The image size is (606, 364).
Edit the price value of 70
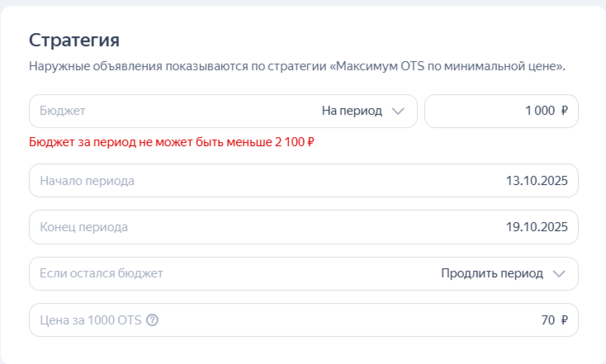pos(547,320)
